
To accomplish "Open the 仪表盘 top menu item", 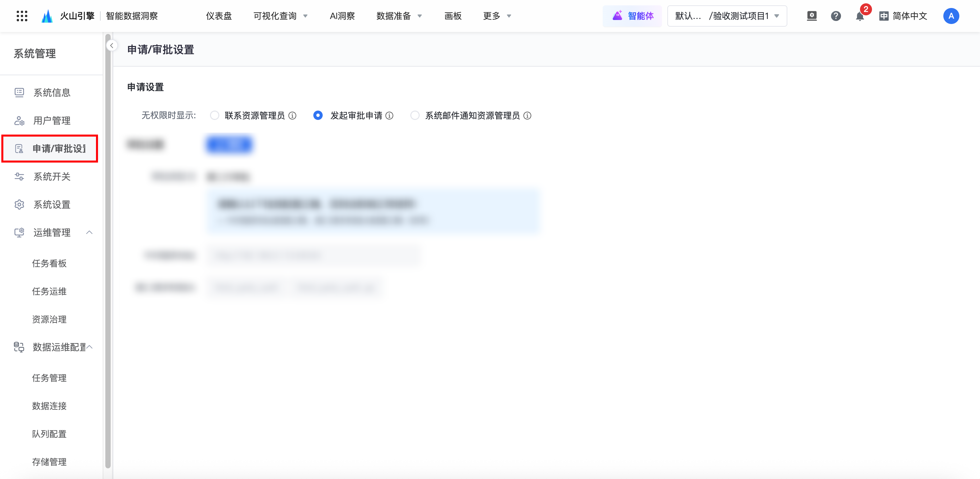I will click(x=219, y=16).
